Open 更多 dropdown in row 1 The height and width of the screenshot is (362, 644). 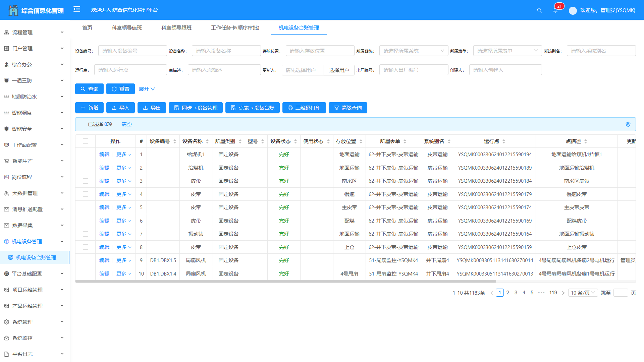(124, 154)
